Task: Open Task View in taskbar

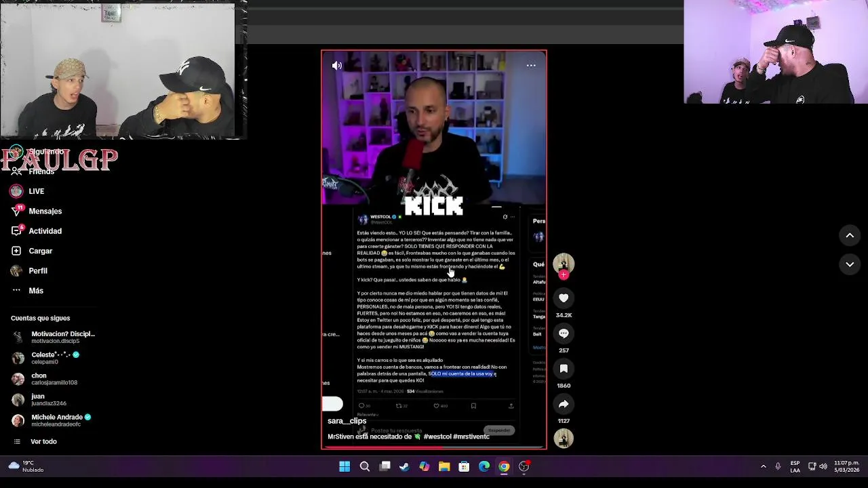Action: [384, 466]
